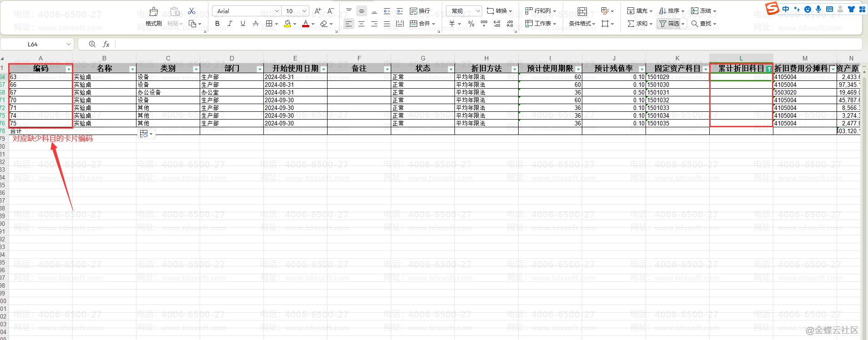Click the 筛选 filter button

tap(670, 24)
